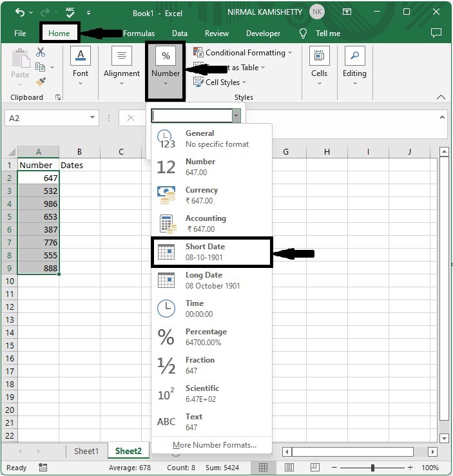This screenshot has width=453, height=476.
Task: Select Long Date format
Action: click(x=211, y=280)
